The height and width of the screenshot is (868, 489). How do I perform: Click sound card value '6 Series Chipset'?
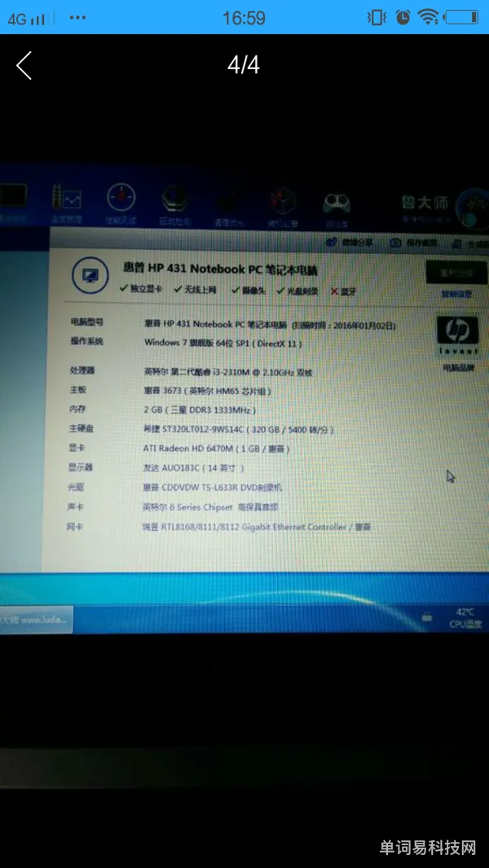pyautogui.click(x=210, y=507)
